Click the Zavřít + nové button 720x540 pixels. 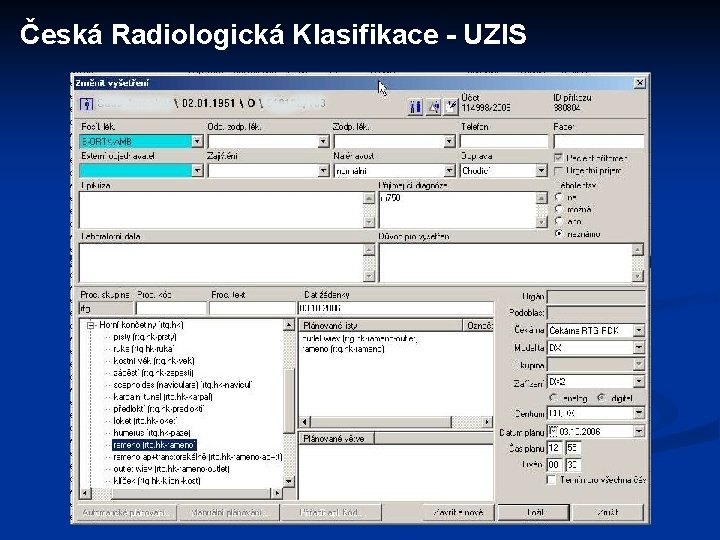click(458, 512)
